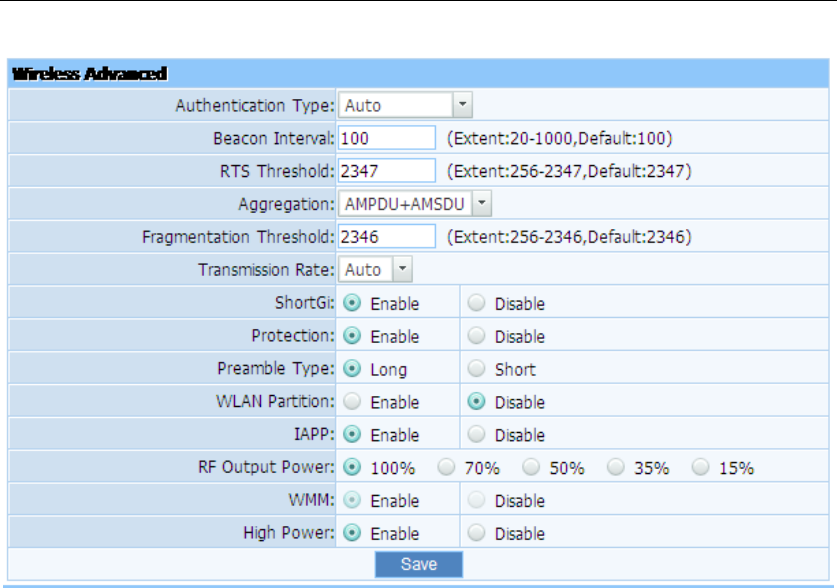
Task: Set RF Output Power to 70%
Action: [x=446, y=467]
